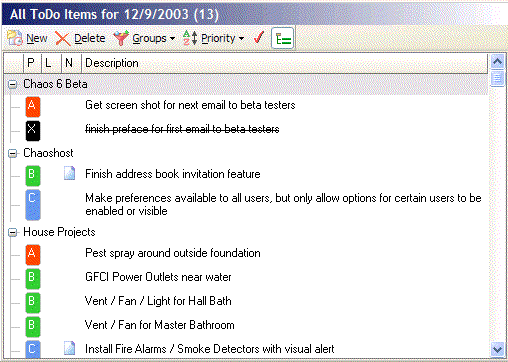Select 'Pest spray around outside foundation' item
Image resolution: width=508 pixels, height=362 pixels.
pyautogui.click(x=173, y=253)
